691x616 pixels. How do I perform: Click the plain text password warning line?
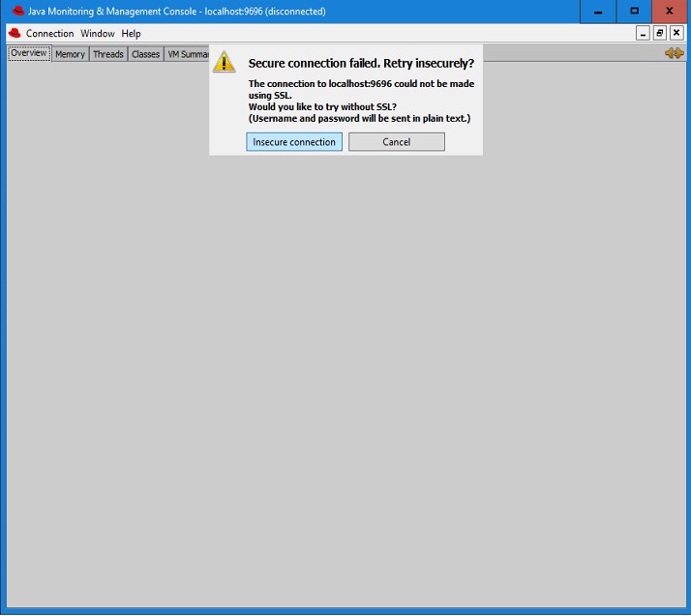pos(360,118)
